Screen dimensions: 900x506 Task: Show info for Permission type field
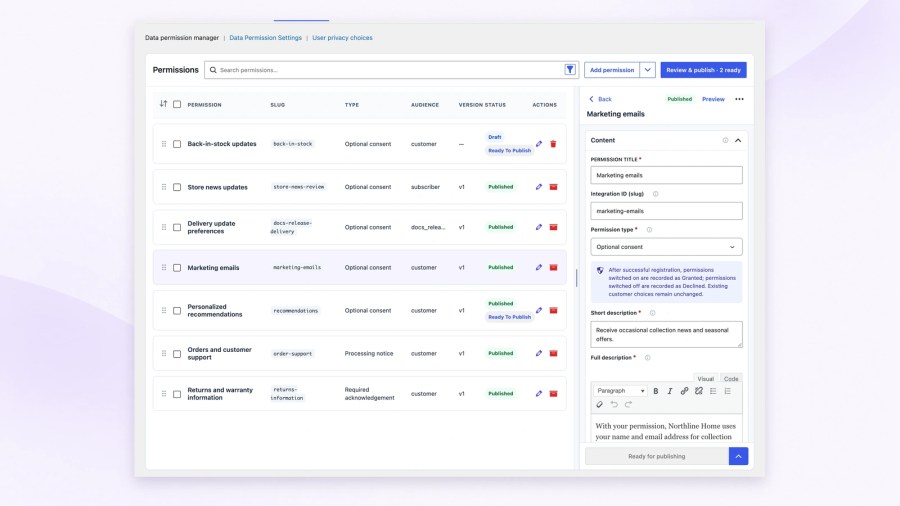click(x=649, y=229)
